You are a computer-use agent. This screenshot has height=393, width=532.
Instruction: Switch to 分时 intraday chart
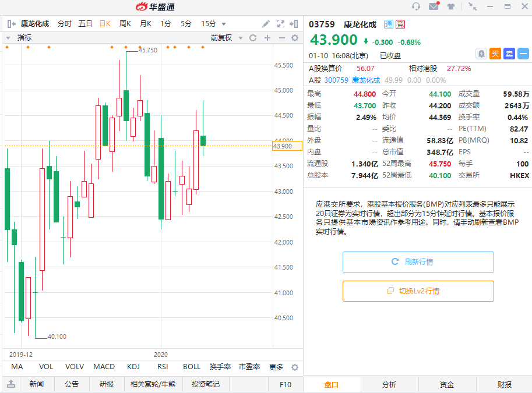(65, 24)
